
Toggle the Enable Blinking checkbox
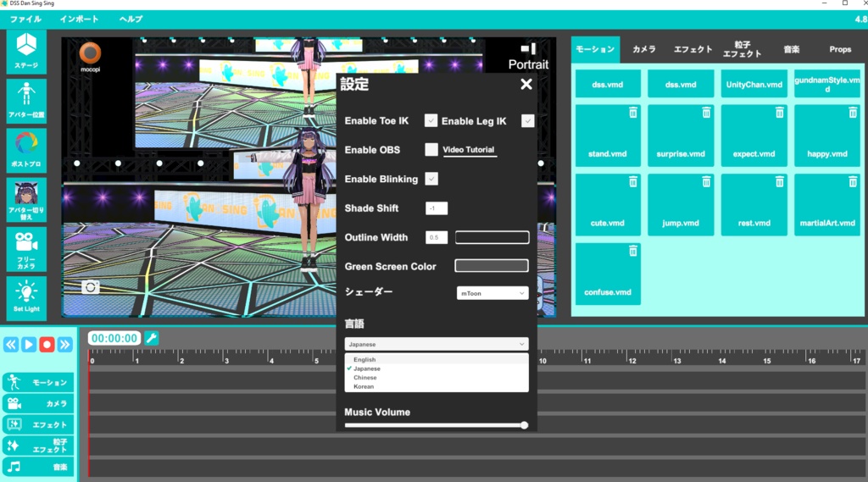(431, 179)
